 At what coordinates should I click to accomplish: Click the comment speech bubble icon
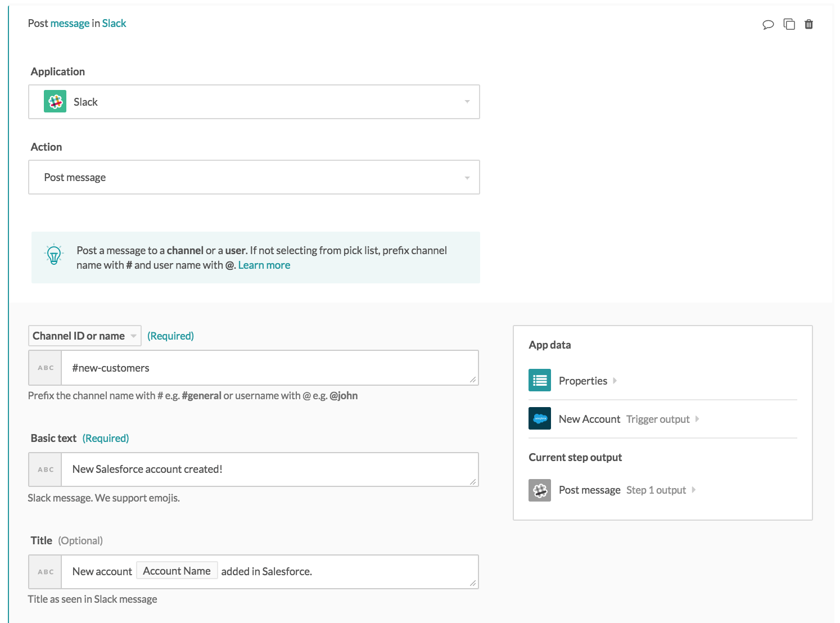[767, 24]
